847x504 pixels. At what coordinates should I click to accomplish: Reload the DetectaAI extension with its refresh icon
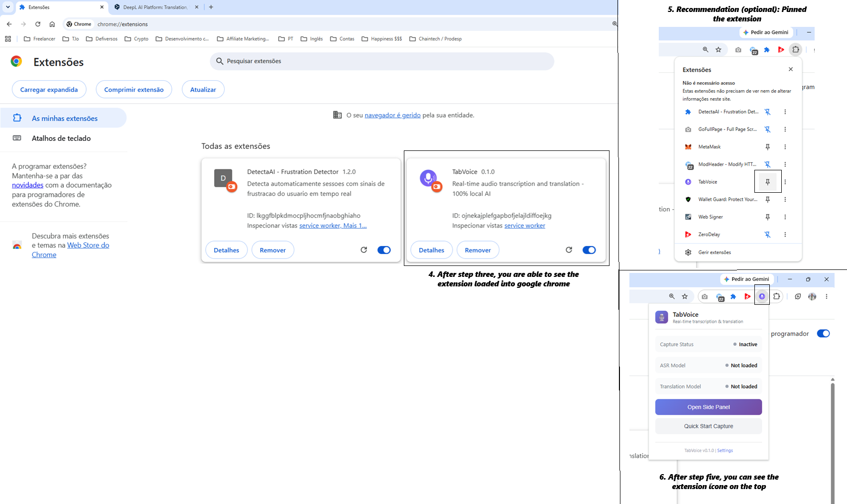click(364, 250)
